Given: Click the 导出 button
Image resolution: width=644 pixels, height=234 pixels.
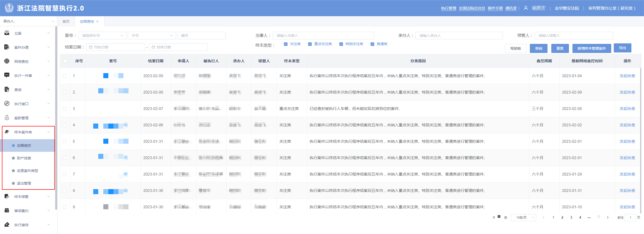Looking at the screenshot, I should click(622, 48).
